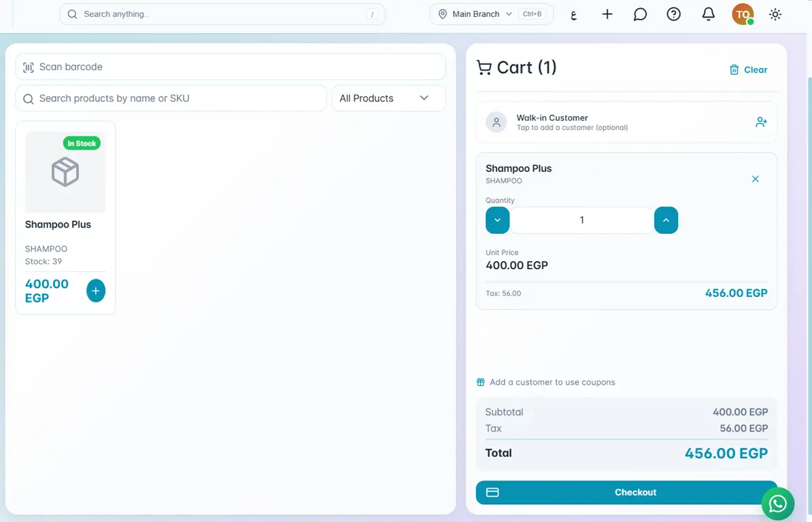Open the TO user avatar menu

coord(742,14)
